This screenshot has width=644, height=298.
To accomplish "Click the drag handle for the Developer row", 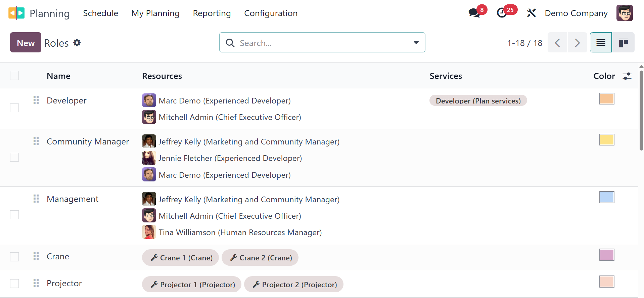I will click(x=36, y=100).
